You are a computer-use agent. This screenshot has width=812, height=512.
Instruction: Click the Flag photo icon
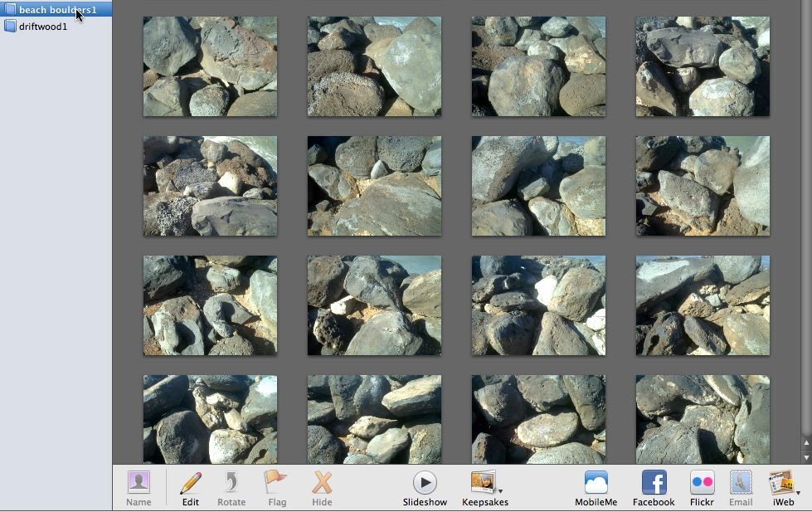tap(275, 482)
